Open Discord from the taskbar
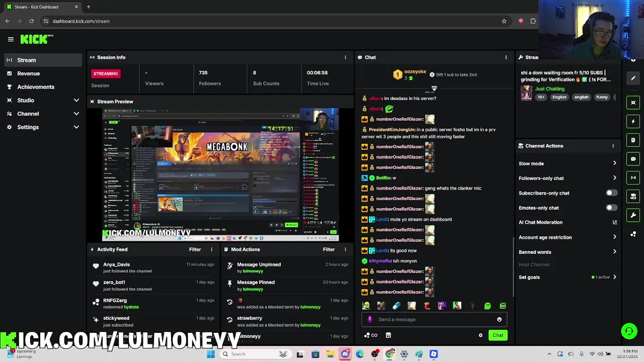644x362 pixels. pos(345,354)
